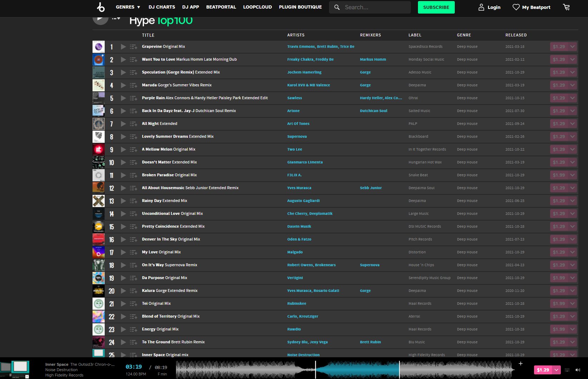Add Maruda to the play queue
Screen dimensions: 588x379
coord(134,85)
